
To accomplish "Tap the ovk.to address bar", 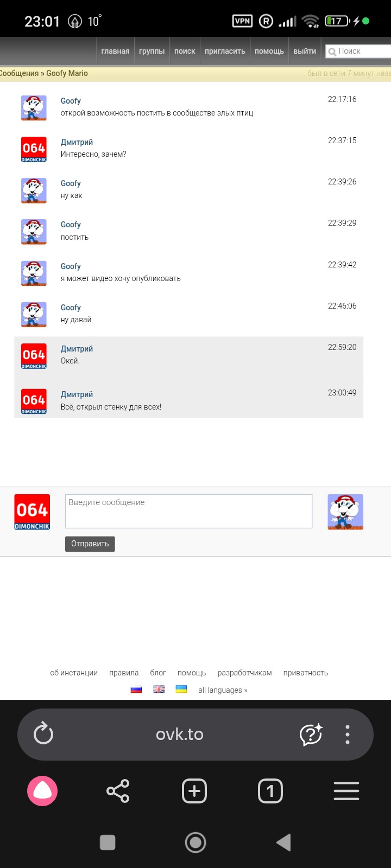I will (x=179, y=735).
